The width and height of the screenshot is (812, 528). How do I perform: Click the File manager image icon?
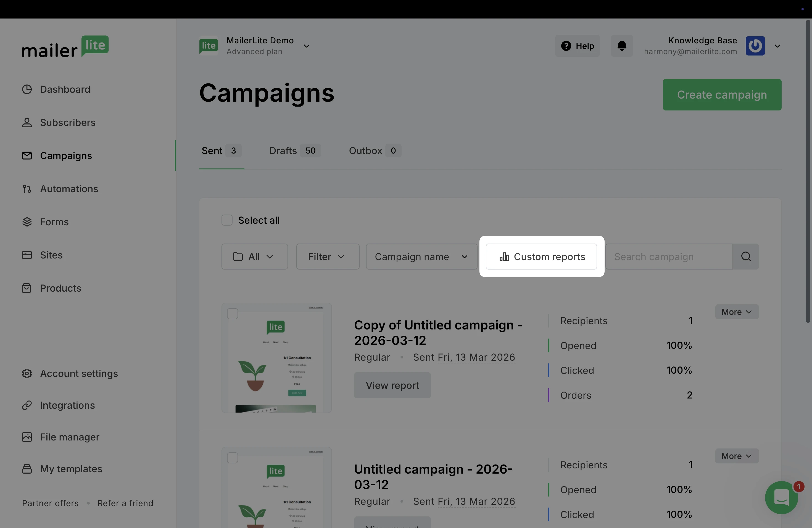27,437
